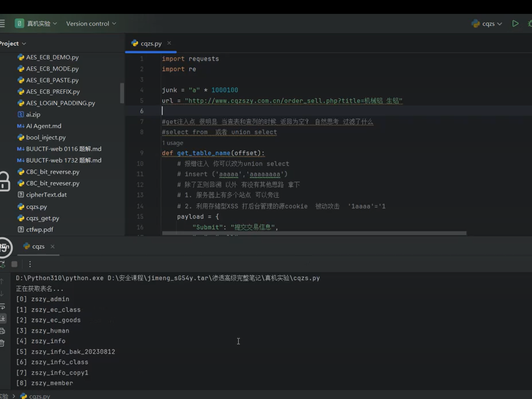Toggle soft-wrap in run console
532x399 pixels.
2,306
